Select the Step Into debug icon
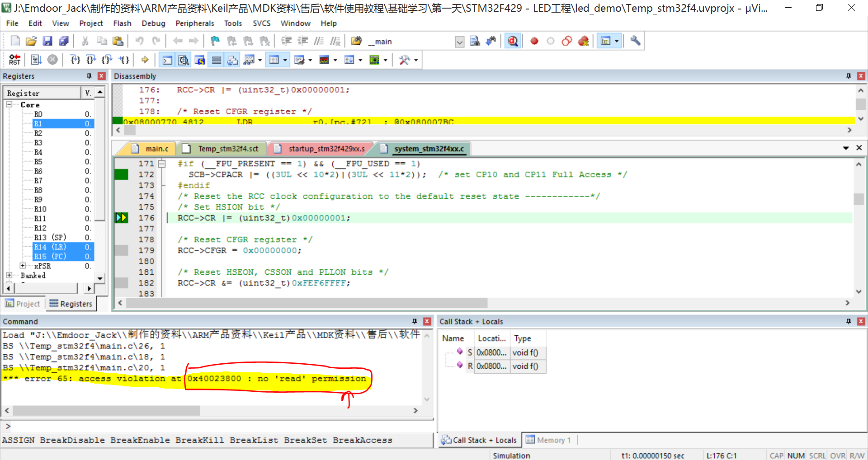 click(75, 59)
